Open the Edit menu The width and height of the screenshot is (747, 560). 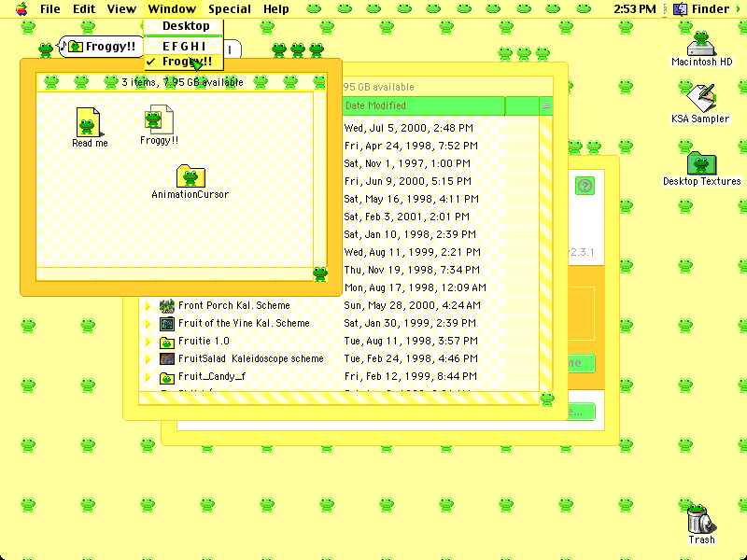pos(84,9)
